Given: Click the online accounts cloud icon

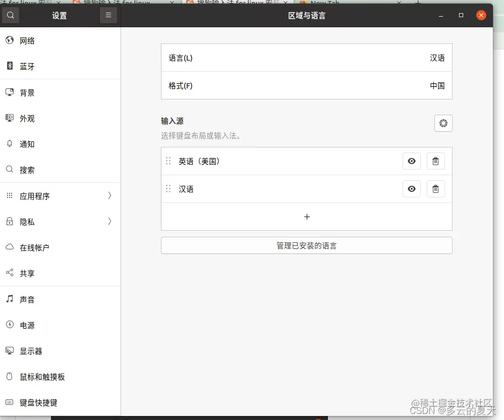Looking at the screenshot, I should (x=10, y=247).
